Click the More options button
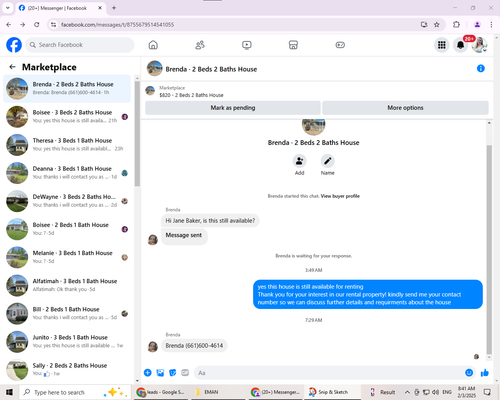500x400 pixels. click(x=405, y=108)
